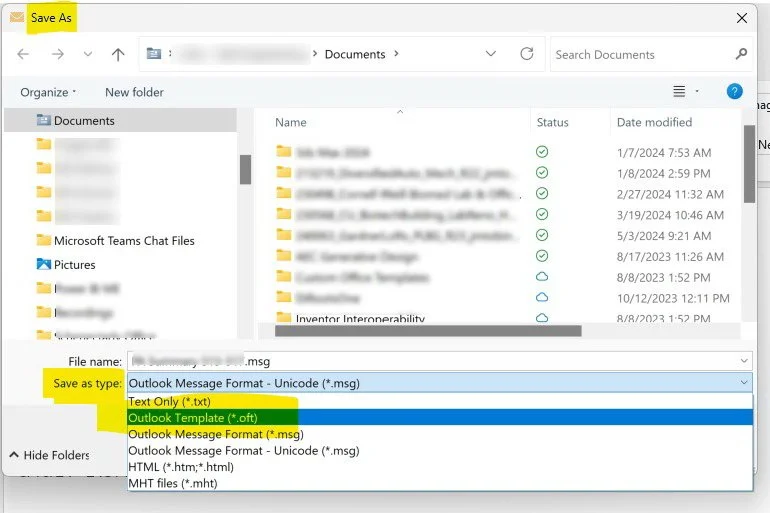This screenshot has height=513, width=770.
Task: Open recent locations chevron beside forward arrow
Action: (x=88, y=54)
